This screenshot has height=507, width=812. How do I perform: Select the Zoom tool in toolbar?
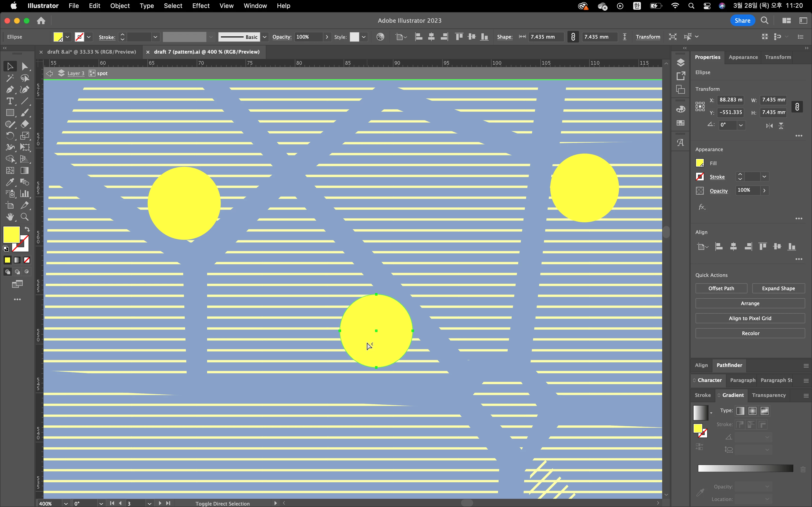[x=24, y=217]
